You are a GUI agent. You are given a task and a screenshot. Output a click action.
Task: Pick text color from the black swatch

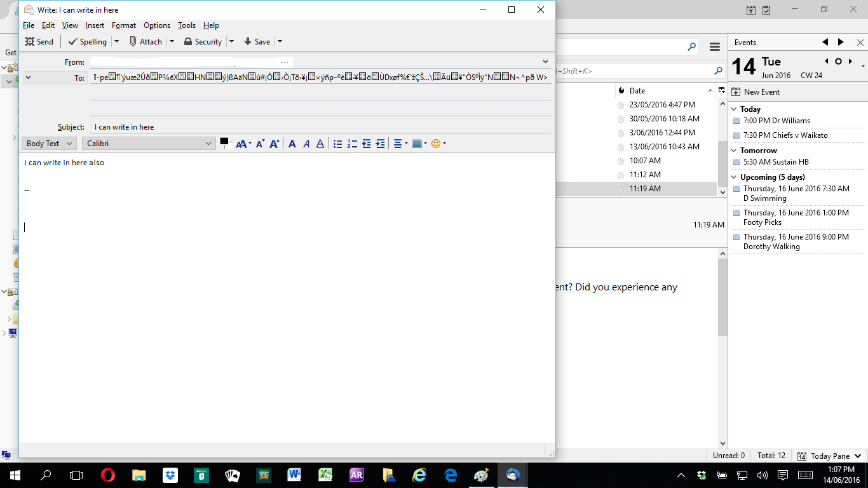224,142
